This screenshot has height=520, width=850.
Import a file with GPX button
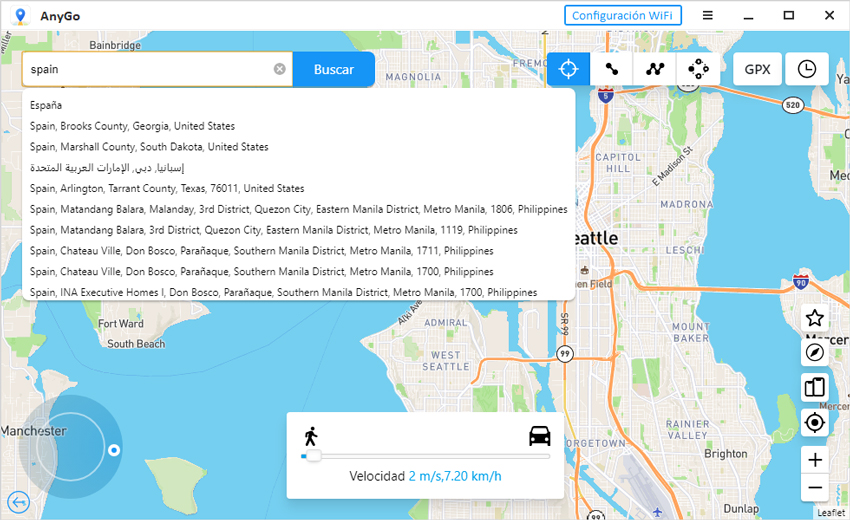pyautogui.click(x=757, y=69)
